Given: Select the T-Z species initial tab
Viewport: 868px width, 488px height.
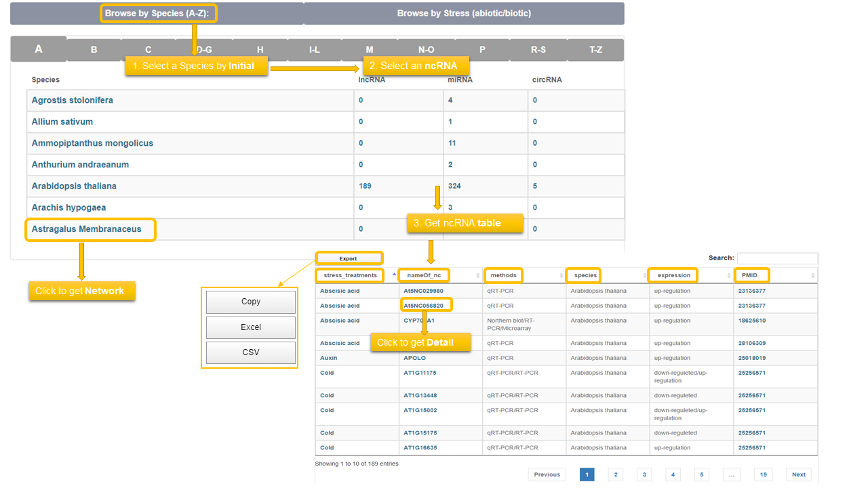Looking at the screenshot, I should pyautogui.click(x=595, y=50).
